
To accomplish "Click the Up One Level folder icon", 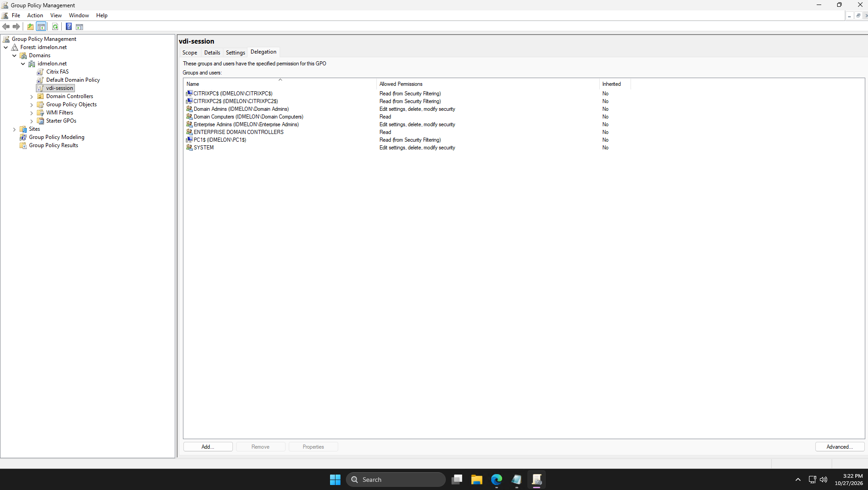I will click(30, 27).
